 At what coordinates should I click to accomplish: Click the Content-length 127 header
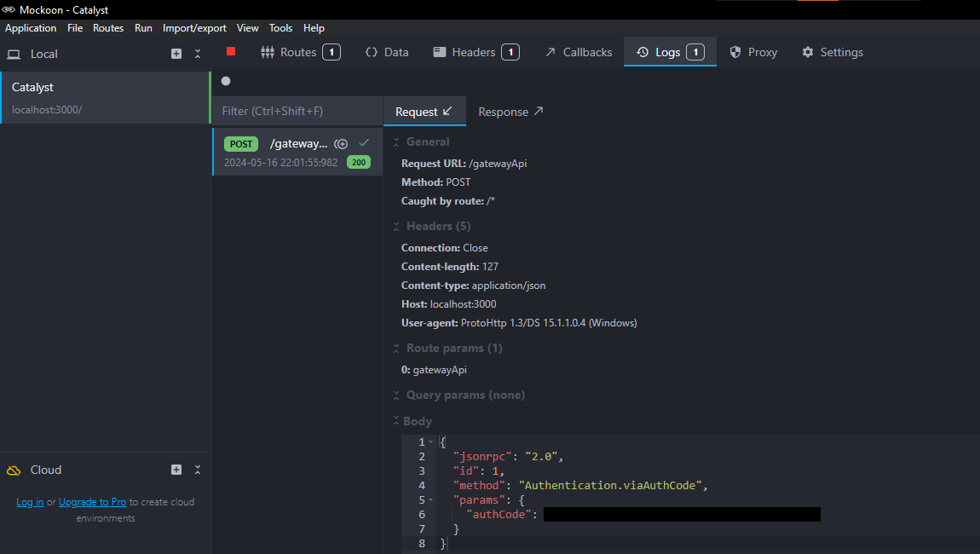click(x=450, y=267)
